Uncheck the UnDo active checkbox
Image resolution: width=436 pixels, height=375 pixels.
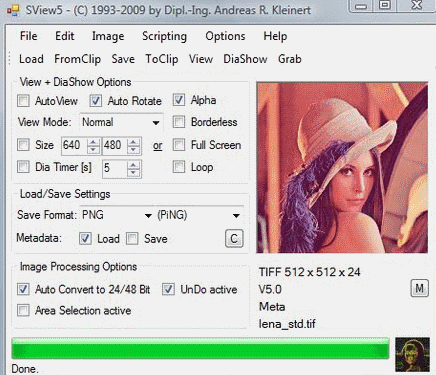[168, 289]
